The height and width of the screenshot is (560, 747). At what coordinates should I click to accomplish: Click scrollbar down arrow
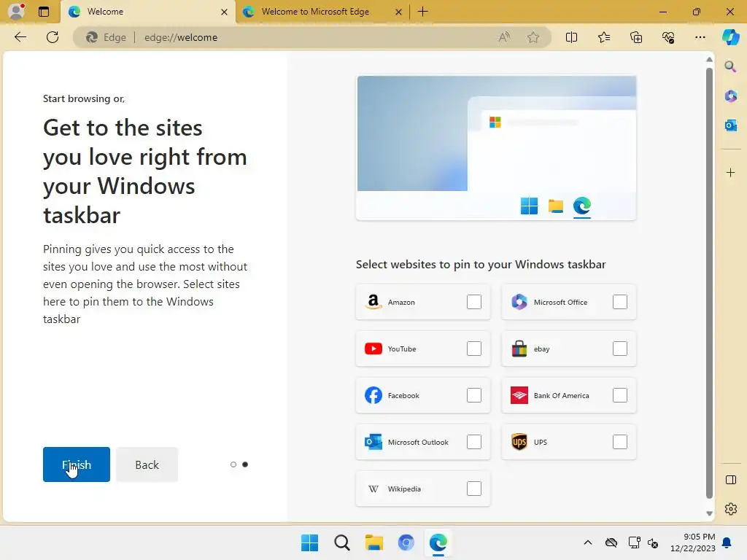point(709,513)
